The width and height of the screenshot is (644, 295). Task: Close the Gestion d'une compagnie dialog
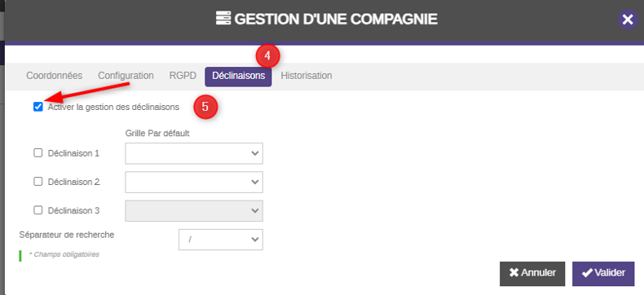coord(627,20)
